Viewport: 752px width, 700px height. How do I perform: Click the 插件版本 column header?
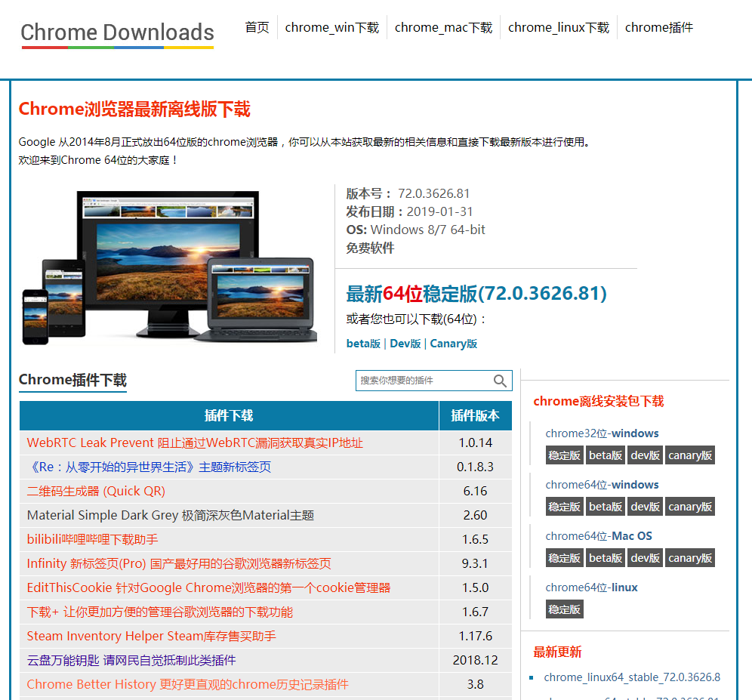(475, 415)
